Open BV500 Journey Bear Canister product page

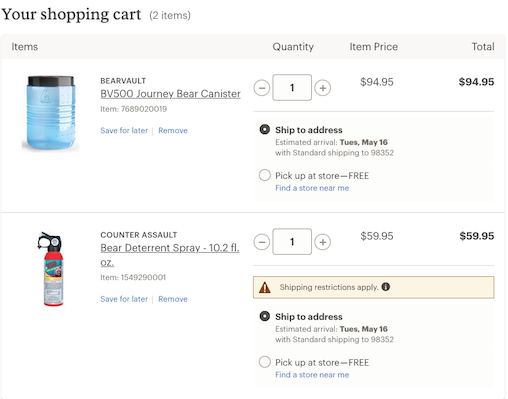170,94
